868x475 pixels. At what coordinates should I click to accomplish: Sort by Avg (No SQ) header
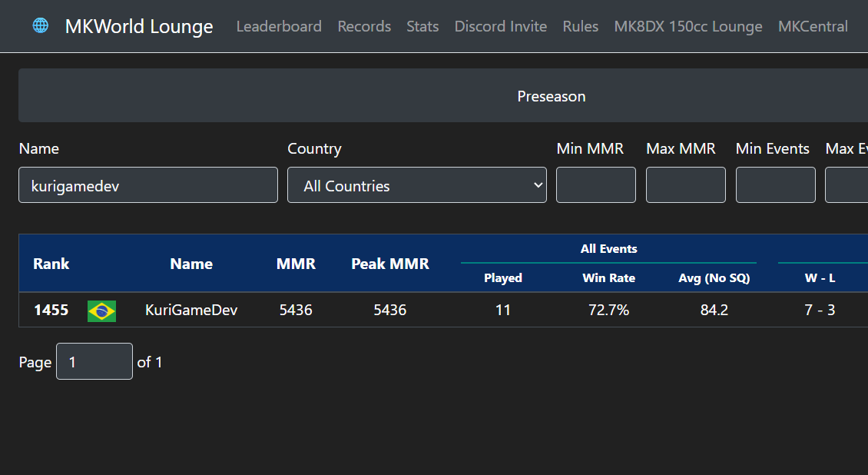pos(714,278)
